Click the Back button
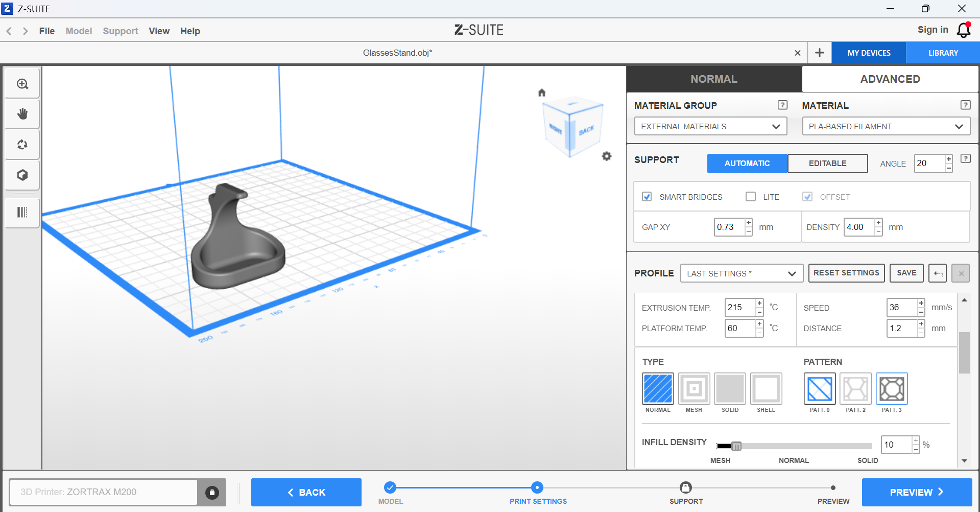Image resolution: width=980 pixels, height=512 pixels. coord(306,493)
